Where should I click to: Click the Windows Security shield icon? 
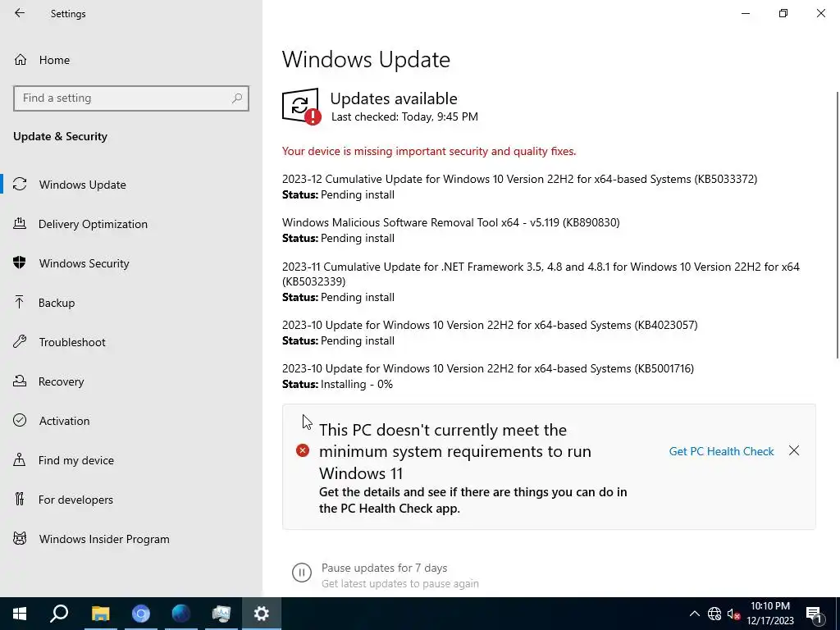coord(20,262)
